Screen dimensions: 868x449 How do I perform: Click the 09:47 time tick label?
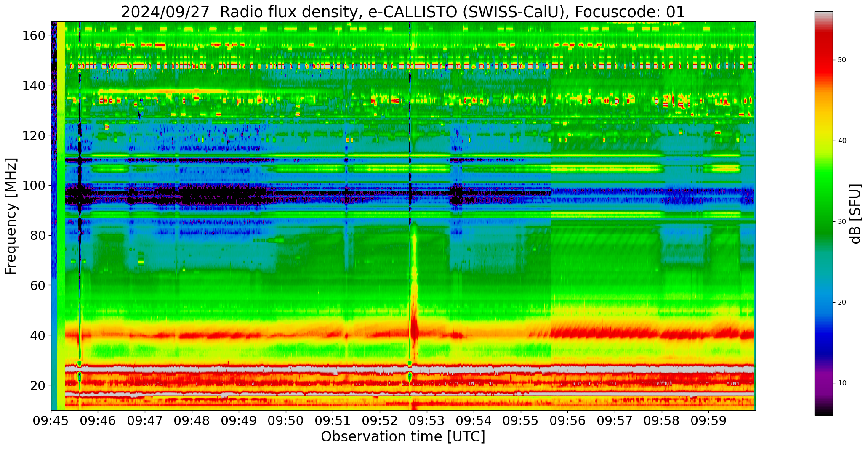pos(145,420)
